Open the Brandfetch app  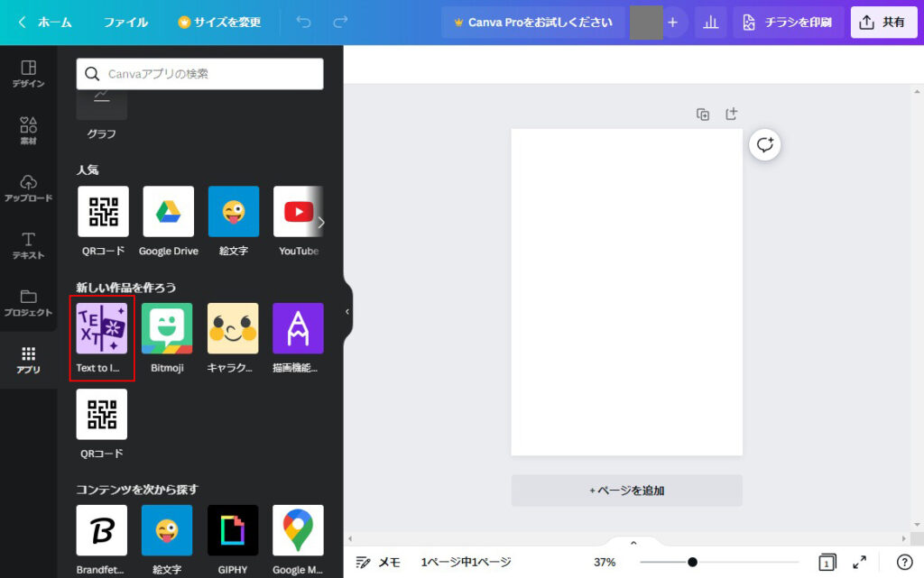(101, 540)
